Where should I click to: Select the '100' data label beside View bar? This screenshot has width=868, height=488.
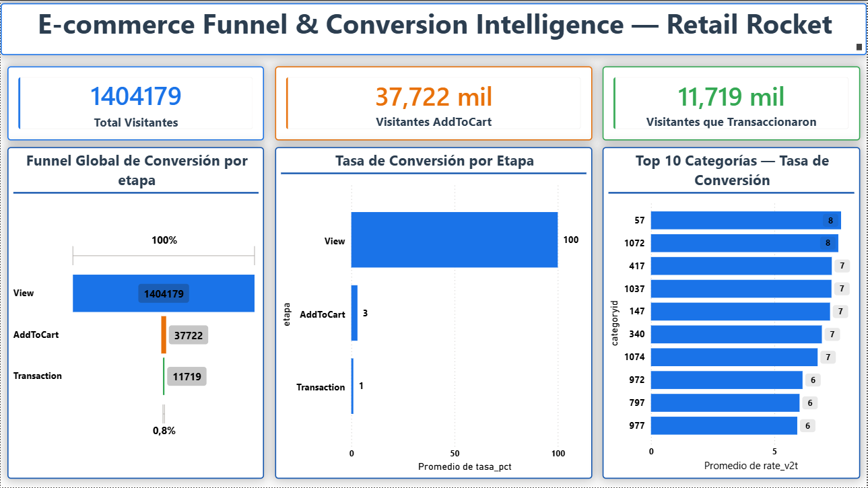pos(570,240)
